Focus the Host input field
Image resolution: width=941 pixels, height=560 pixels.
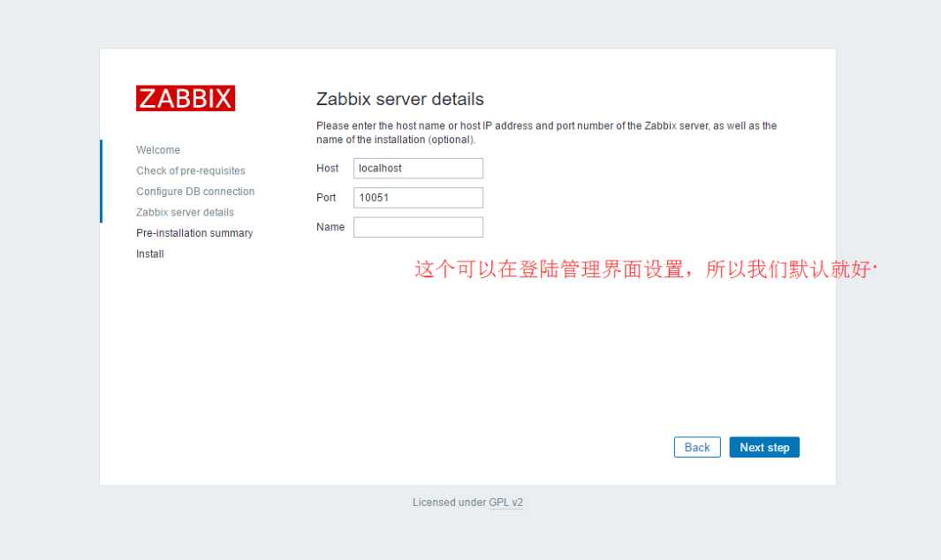(x=418, y=168)
